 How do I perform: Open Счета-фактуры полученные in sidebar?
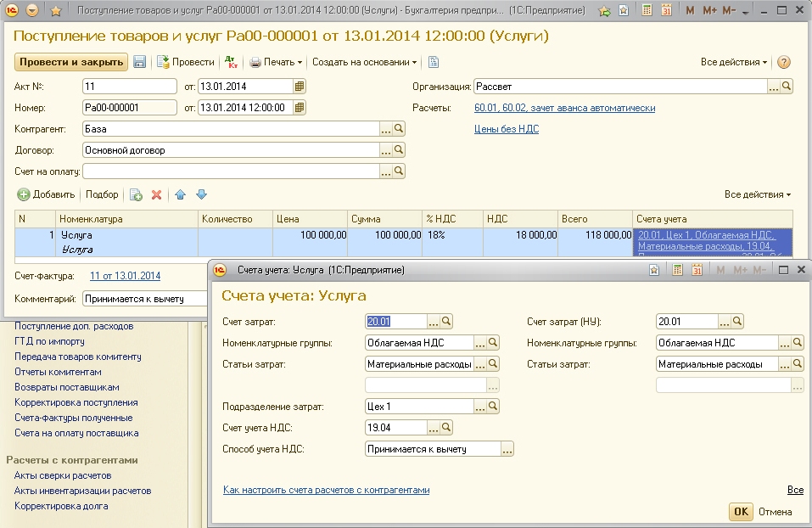coord(74,418)
